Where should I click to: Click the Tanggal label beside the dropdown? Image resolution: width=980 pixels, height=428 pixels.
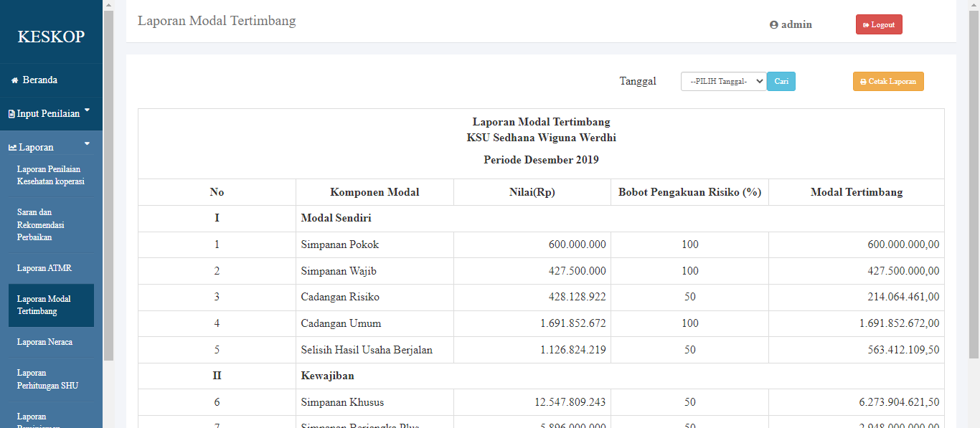(638, 81)
